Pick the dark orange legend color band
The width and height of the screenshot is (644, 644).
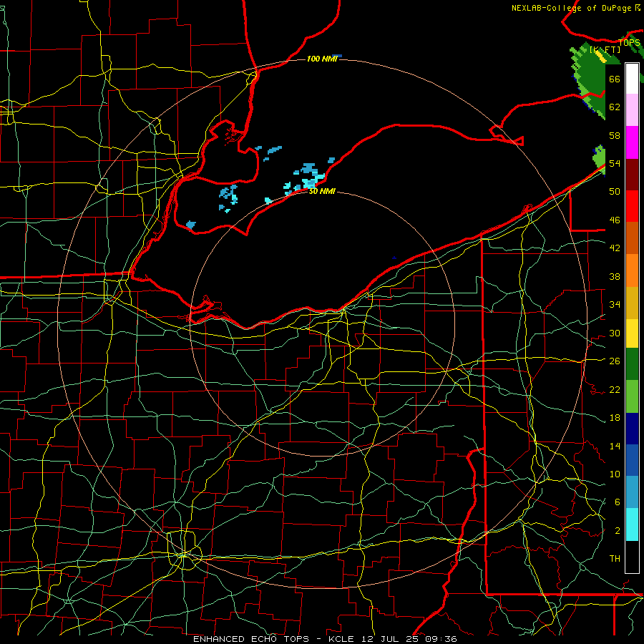[632, 238]
